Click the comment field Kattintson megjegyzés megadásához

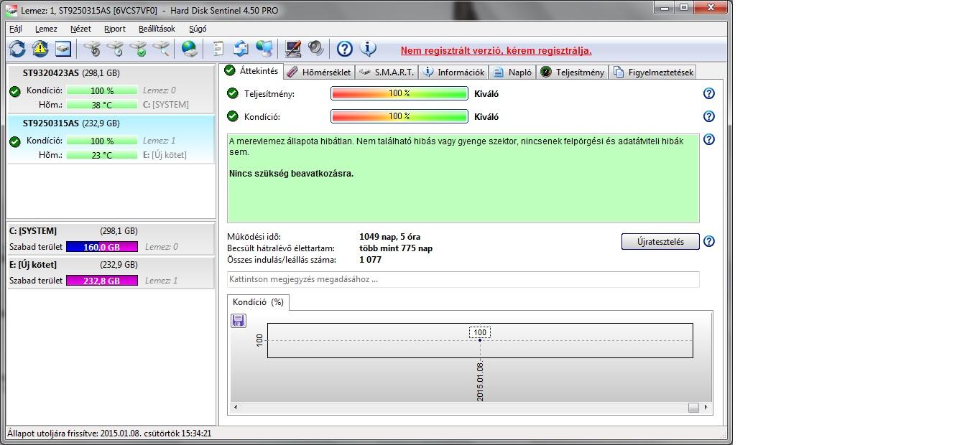[463, 279]
